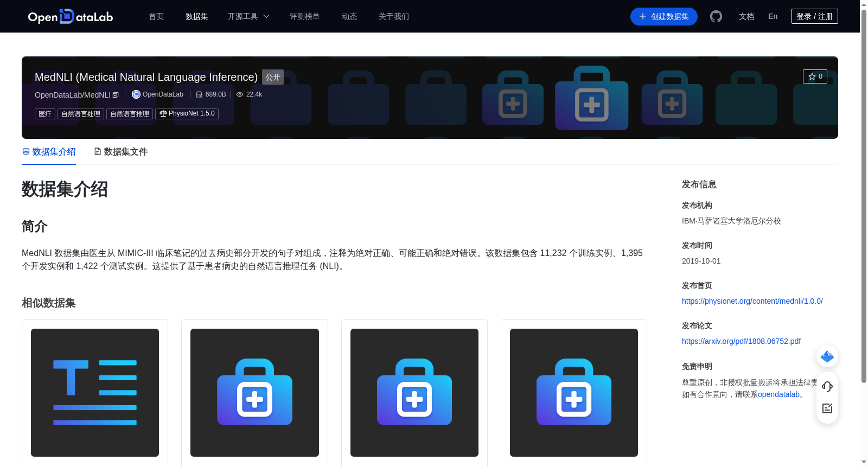Open the second similar dataset medical kit thumbnail
Screen dimensions: 868x467
tap(254, 393)
